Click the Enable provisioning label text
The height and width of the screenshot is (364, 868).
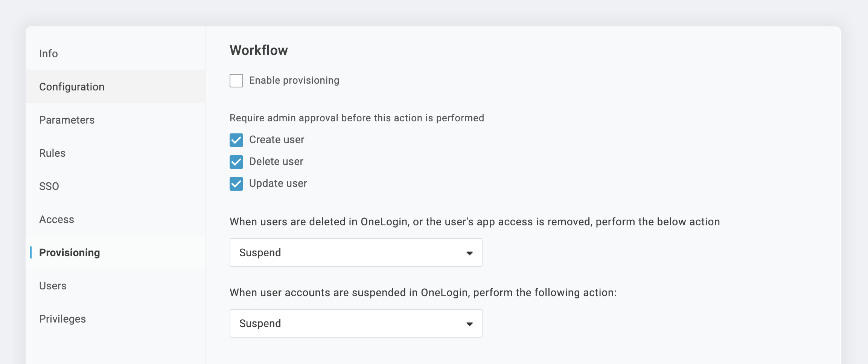pos(294,80)
